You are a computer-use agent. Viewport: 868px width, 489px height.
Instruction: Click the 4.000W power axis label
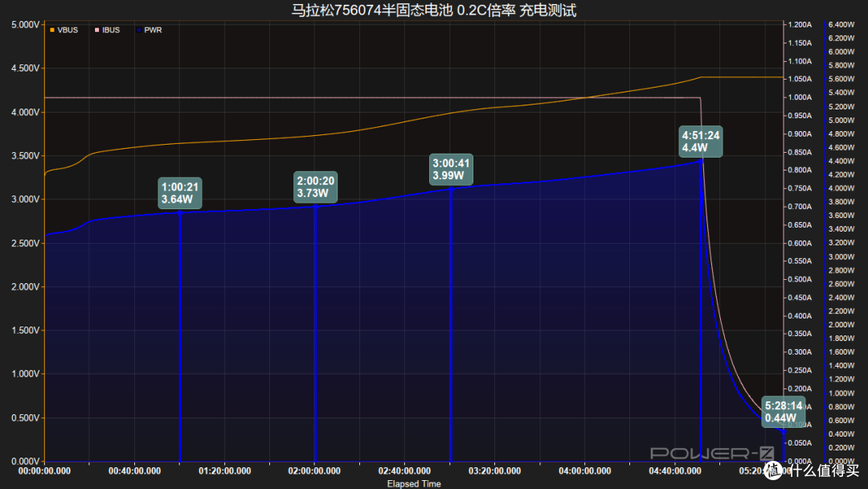point(841,187)
